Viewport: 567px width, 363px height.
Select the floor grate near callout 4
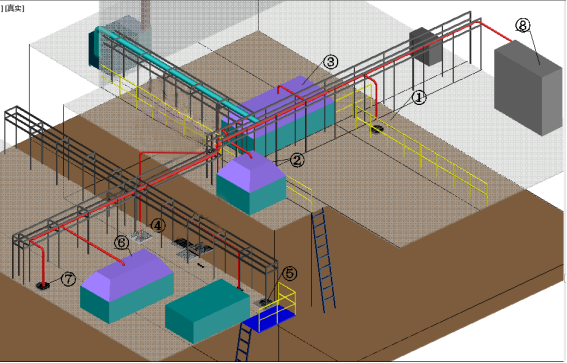[x=141, y=236]
